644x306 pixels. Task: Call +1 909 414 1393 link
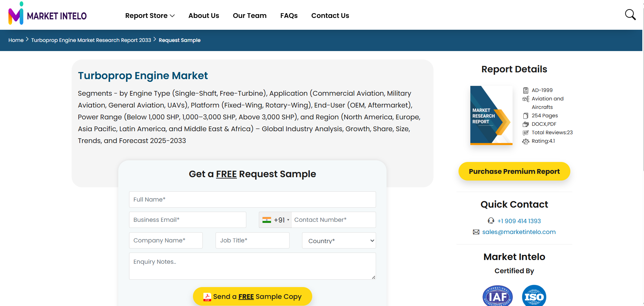pyautogui.click(x=519, y=221)
